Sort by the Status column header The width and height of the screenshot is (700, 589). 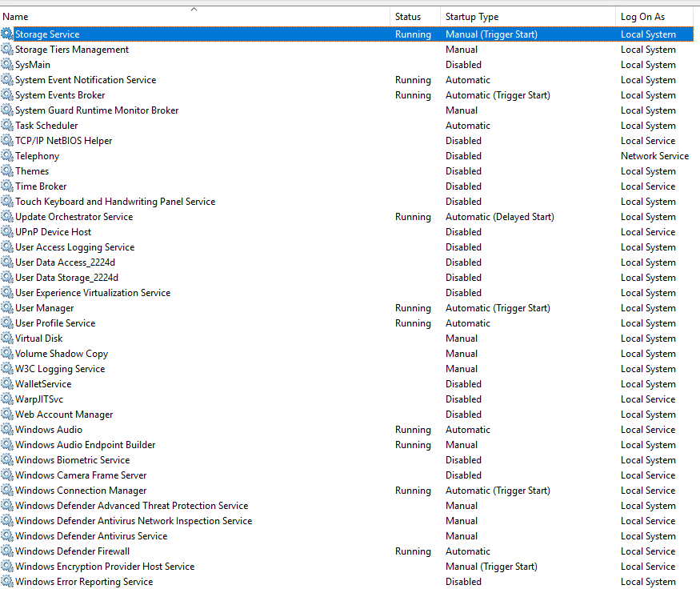coord(415,17)
